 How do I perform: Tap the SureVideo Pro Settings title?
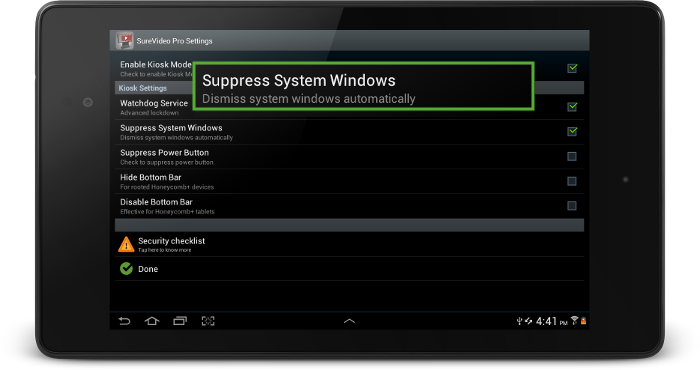coord(175,41)
